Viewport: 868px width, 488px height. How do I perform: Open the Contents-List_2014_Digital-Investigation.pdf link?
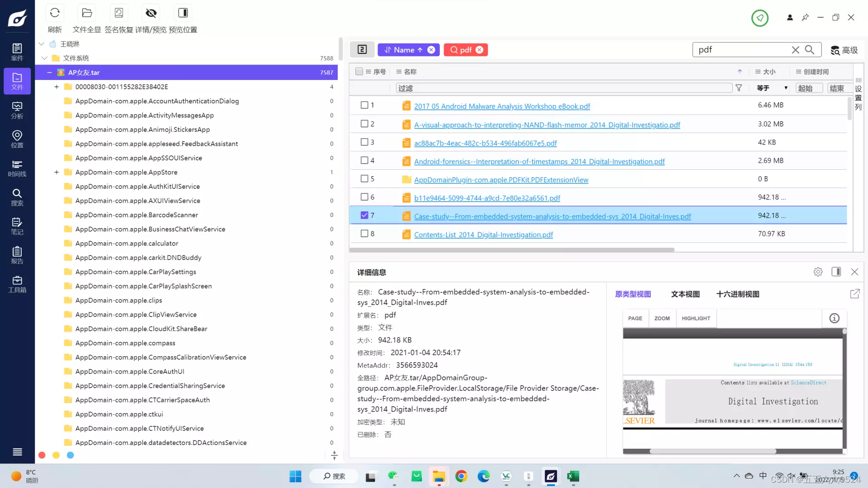coord(483,235)
